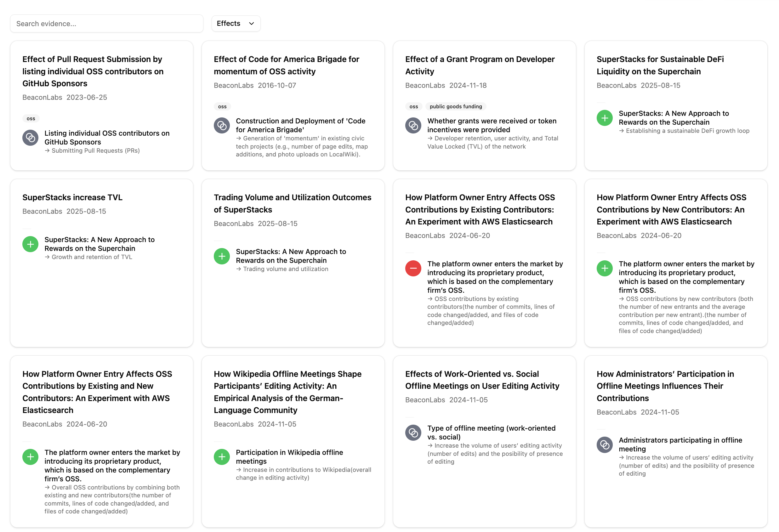Screen dimensions: 779x532
Task: Click green plus icon on SuperStacks increase TVL card
Action: pyautogui.click(x=30, y=244)
